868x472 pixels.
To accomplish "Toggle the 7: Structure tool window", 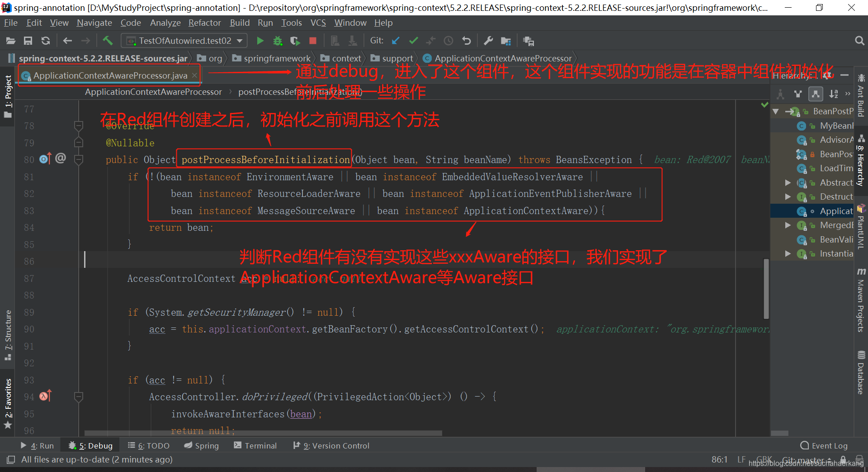I will coord(8,335).
